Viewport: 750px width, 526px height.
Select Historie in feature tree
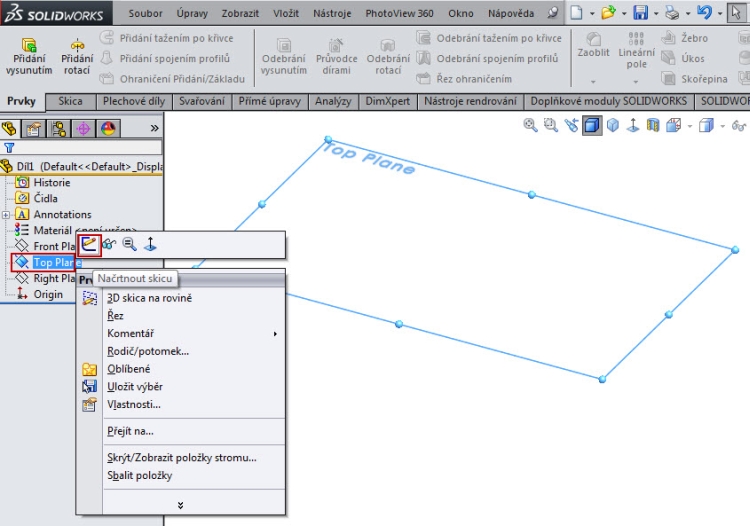tap(52, 183)
